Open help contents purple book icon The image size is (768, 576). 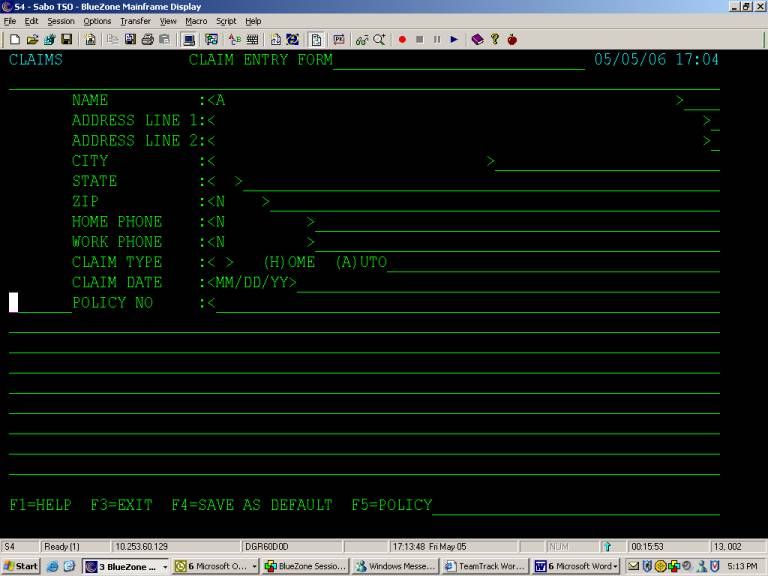[x=478, y=40]
